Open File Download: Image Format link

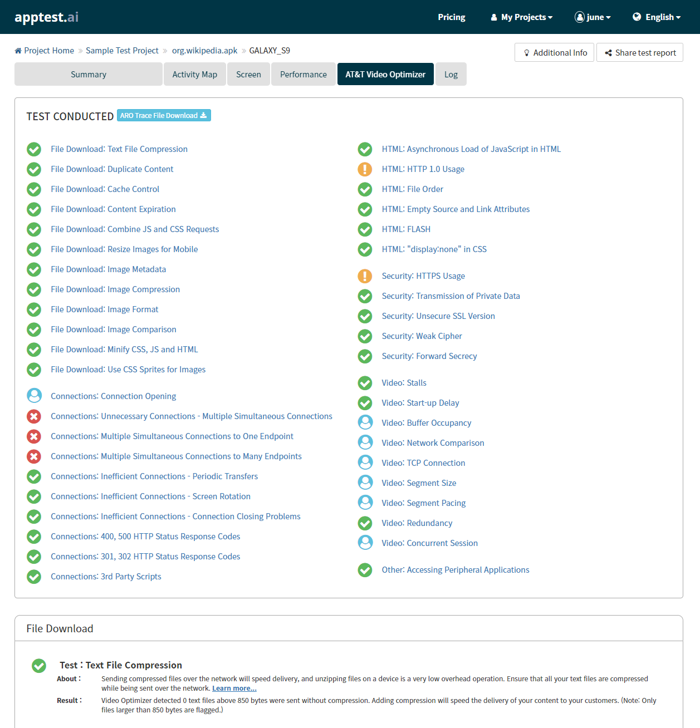[x=105, y=309]
